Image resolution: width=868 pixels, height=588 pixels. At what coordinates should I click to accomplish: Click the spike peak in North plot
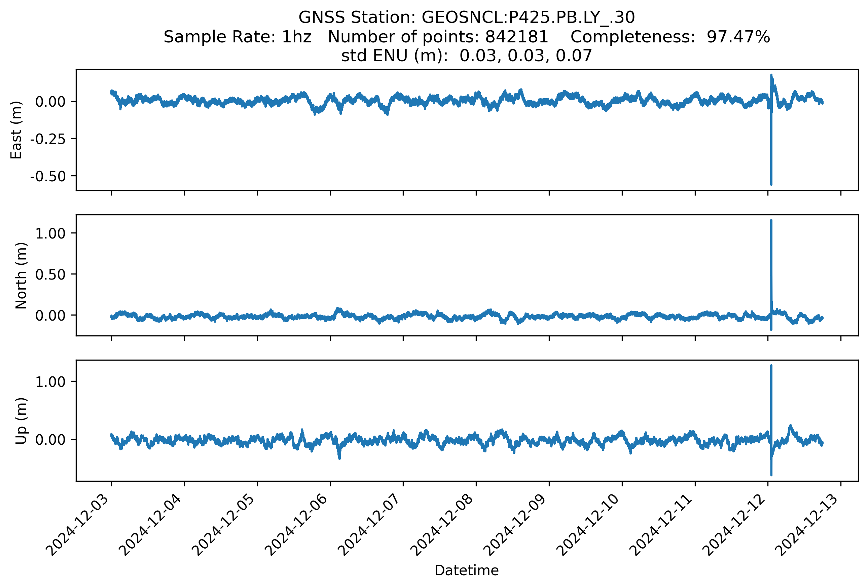coord(771,221)
